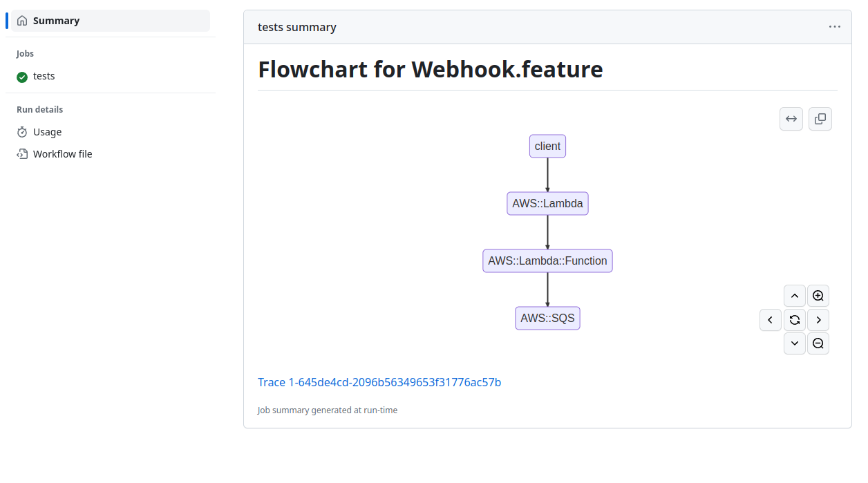Select the AWS::Lambda node
This screenshot has height=483, width=868.
(547, 203)
